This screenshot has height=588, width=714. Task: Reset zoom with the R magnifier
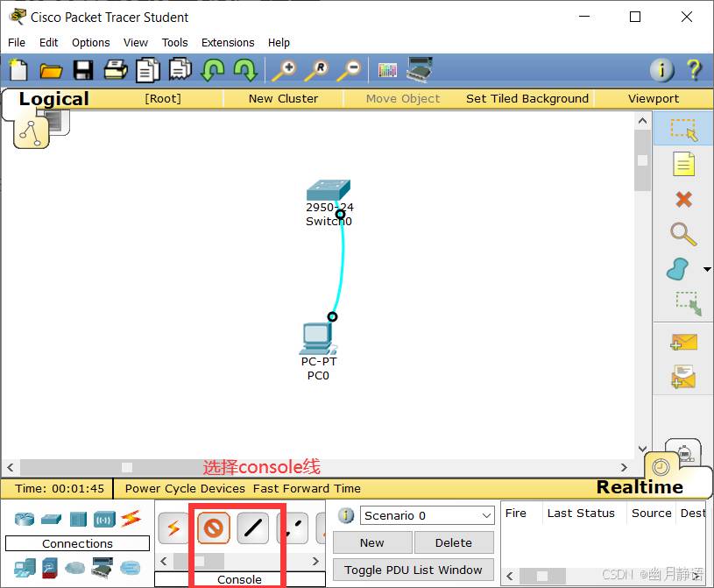316,71
